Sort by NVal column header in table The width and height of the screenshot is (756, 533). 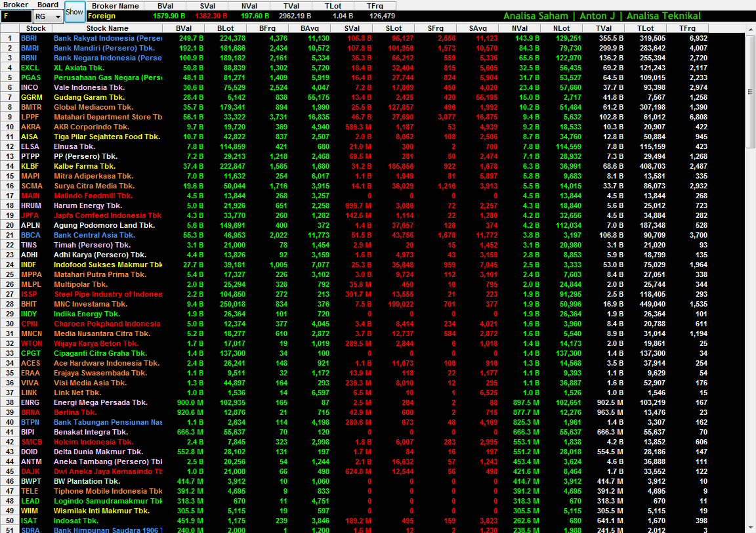pyautogui.click(x=519, y=28)
